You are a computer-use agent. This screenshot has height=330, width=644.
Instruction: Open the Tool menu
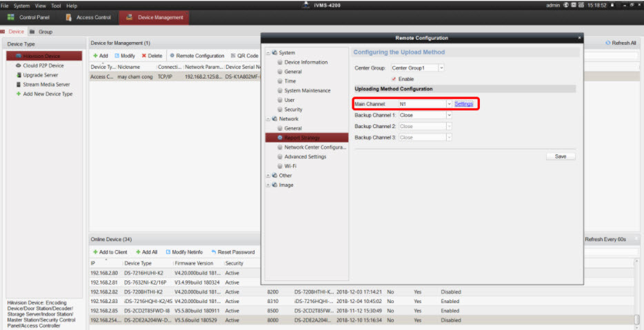(x=53, y=6)
